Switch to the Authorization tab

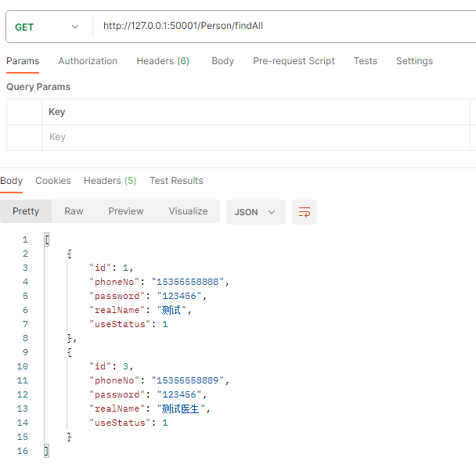88,61
